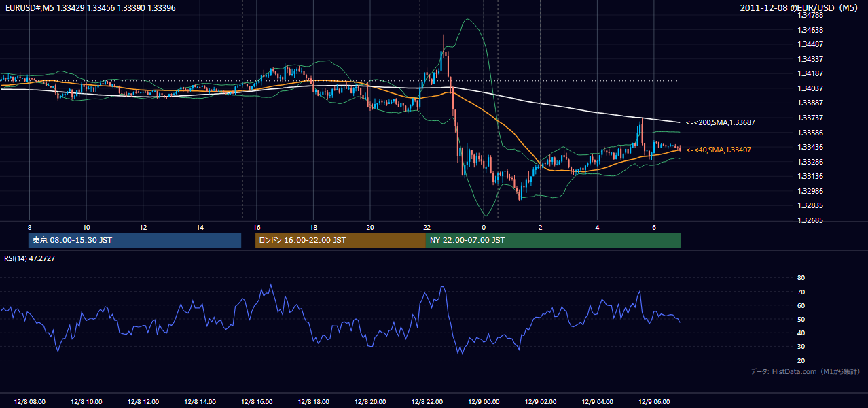The height and width of the screenshot is (408, 868).
Task: Click price axis value 1.34638
Action: coord(811,31)
